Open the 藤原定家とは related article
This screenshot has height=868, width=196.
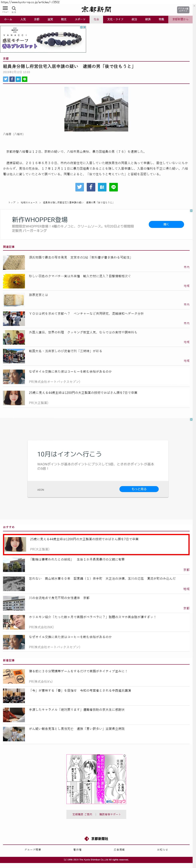[38, 295]
